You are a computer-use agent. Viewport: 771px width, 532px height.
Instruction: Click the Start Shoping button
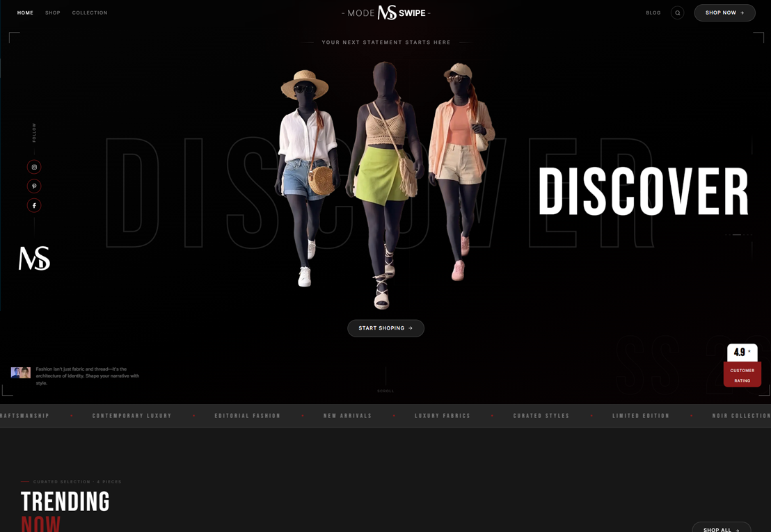coord(385,328)
